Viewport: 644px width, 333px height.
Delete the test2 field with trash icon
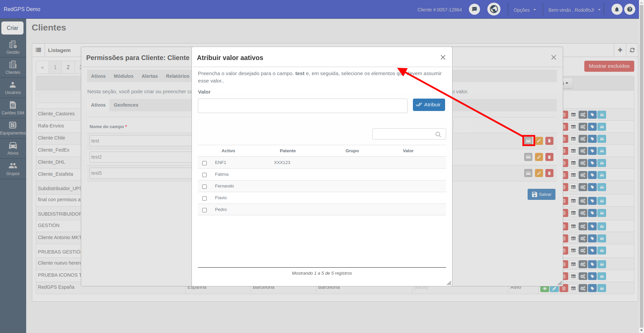(x=549, y=157)
